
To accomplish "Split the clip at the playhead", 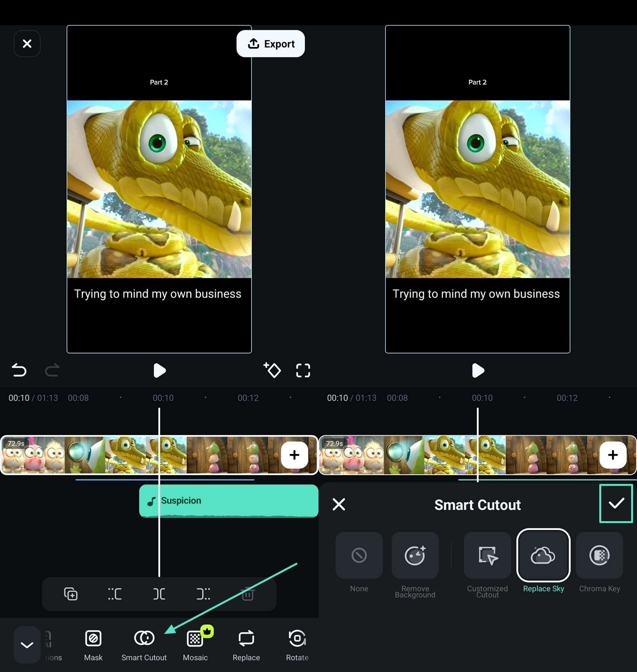I will point(159,594).
